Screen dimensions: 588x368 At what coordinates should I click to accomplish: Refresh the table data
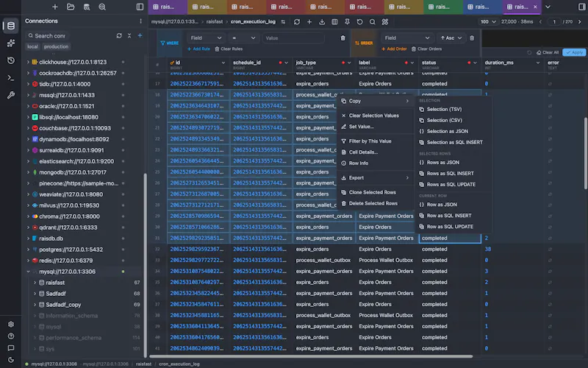(297, 22)
